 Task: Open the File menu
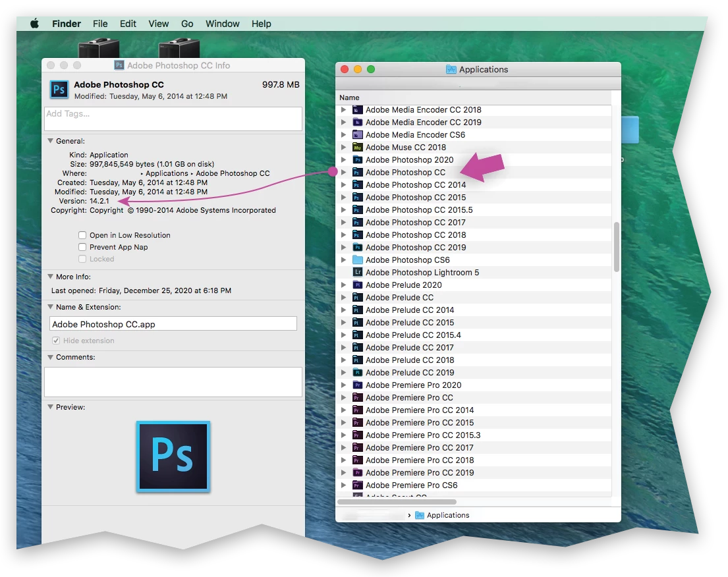coord(100,24)
